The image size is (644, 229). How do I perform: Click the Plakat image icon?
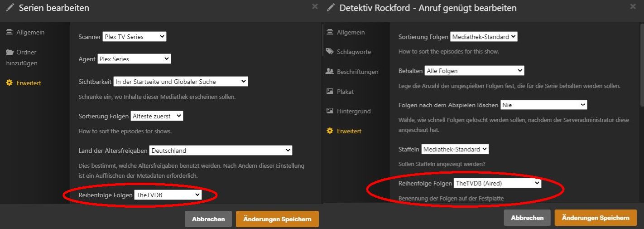coord(330,92)
